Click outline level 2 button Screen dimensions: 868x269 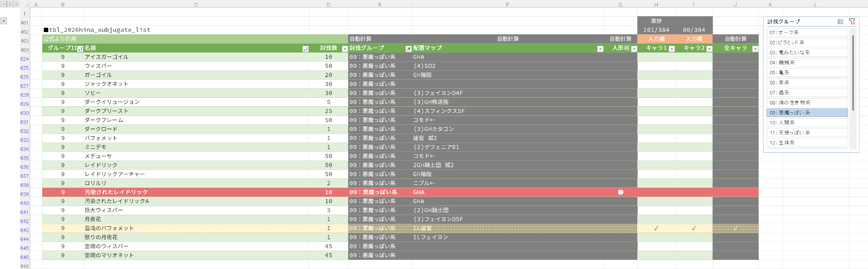click(x=10, y=4)
